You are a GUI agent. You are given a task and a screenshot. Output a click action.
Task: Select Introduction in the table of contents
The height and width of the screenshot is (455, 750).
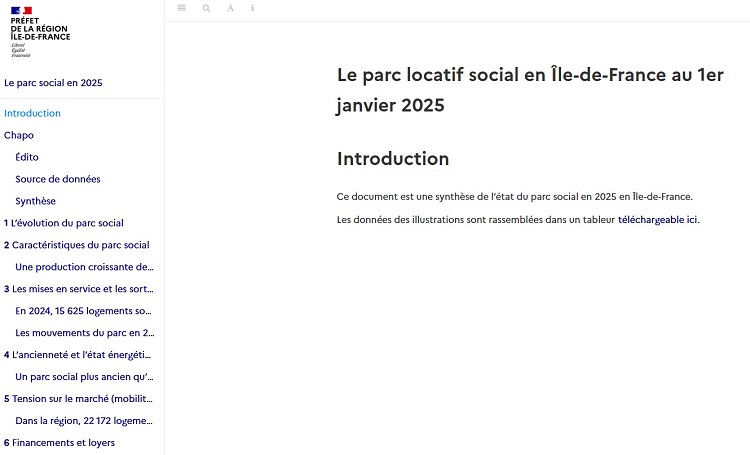(x=32, y=113)
